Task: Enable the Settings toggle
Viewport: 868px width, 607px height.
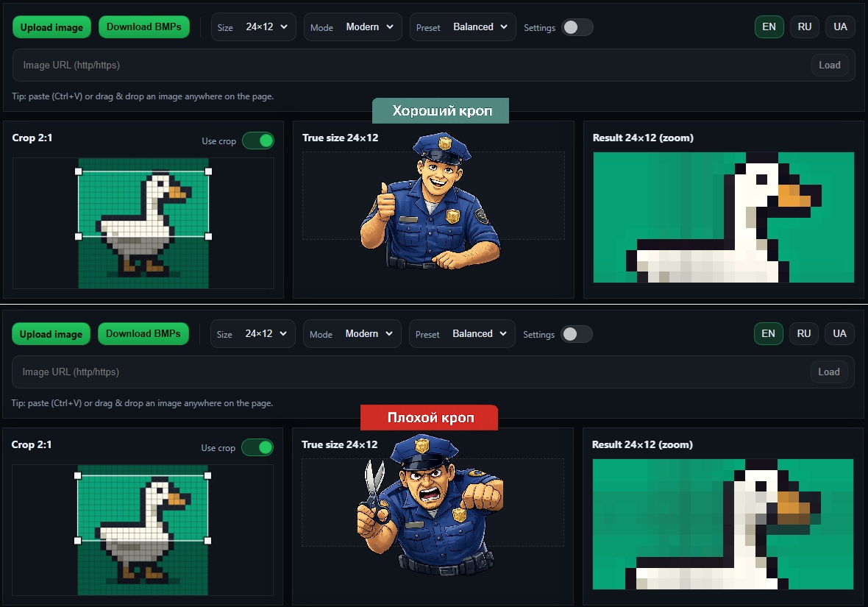Action: point(577,26)
